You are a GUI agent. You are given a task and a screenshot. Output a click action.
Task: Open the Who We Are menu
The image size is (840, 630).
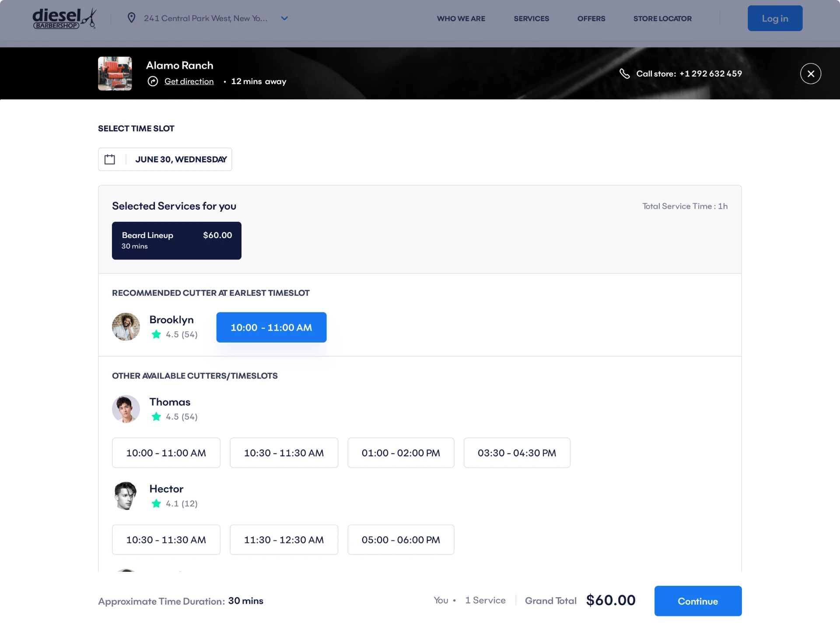pyautogui.click(x=461, y=18)
